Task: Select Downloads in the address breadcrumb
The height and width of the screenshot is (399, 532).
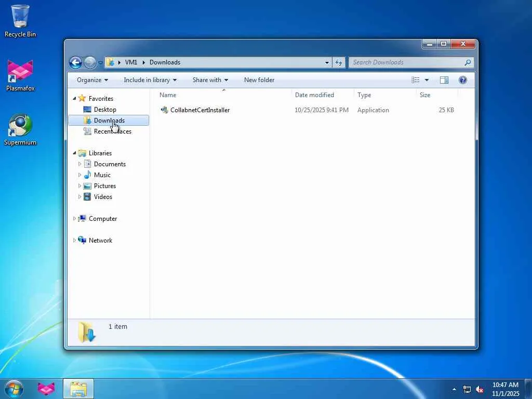Action: (x=165, y=62)
